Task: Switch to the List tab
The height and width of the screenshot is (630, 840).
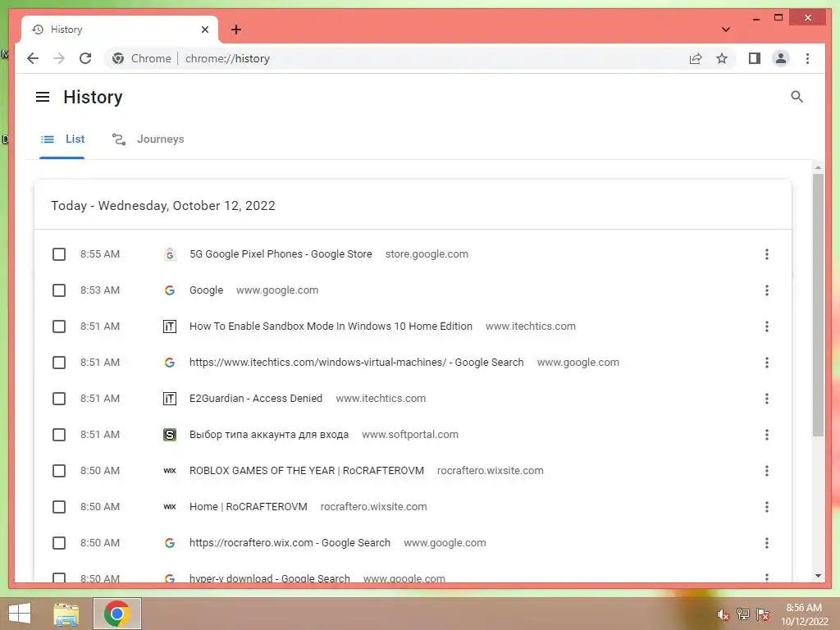Action: click(x=62, y=139)
